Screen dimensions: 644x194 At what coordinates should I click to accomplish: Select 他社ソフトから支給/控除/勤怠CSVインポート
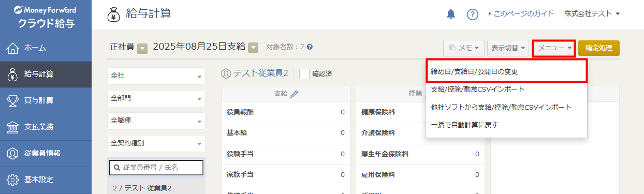[506, 107]
